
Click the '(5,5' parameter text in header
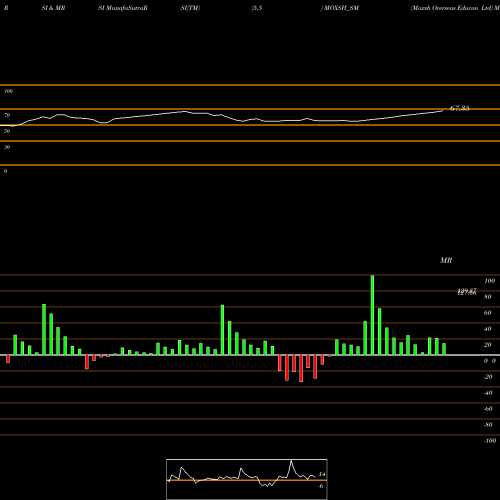click(257, 8)
